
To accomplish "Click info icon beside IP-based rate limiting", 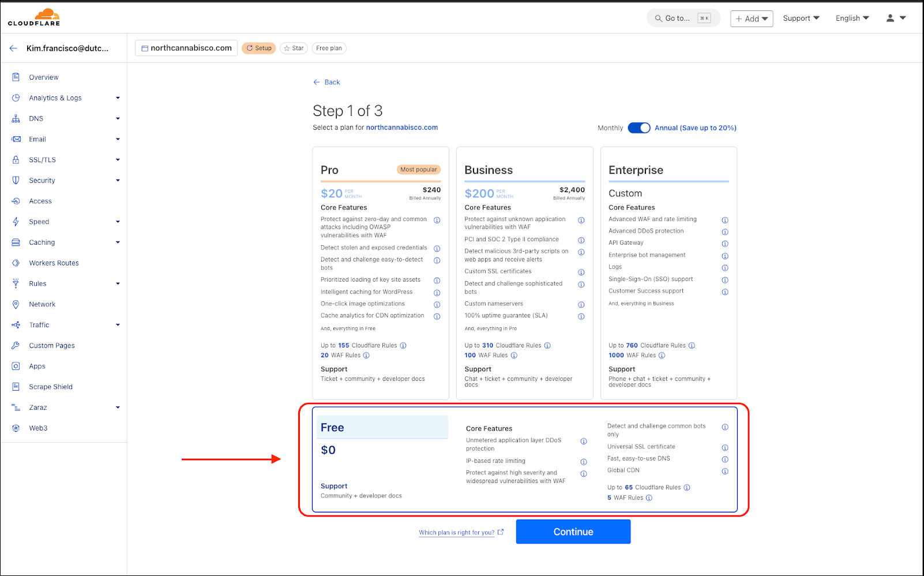I will click(584, 462).
